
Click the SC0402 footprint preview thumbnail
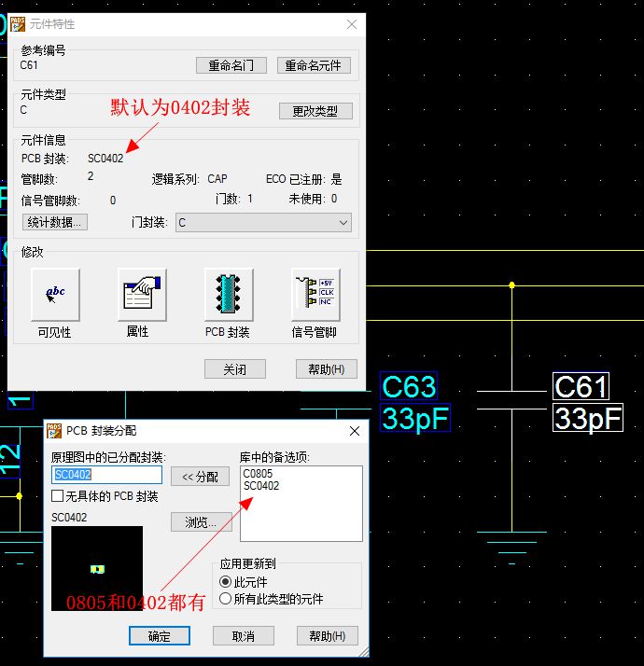(x=97, y=568)
